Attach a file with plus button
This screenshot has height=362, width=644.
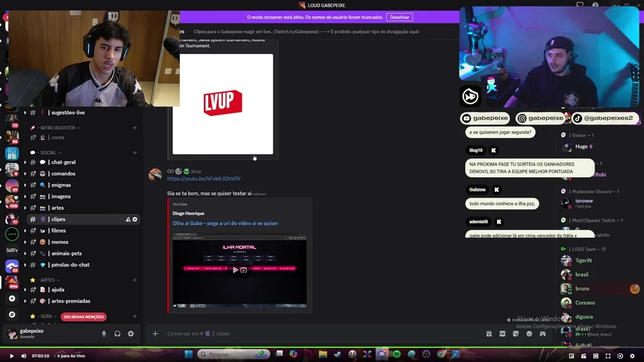coord(155,334)
